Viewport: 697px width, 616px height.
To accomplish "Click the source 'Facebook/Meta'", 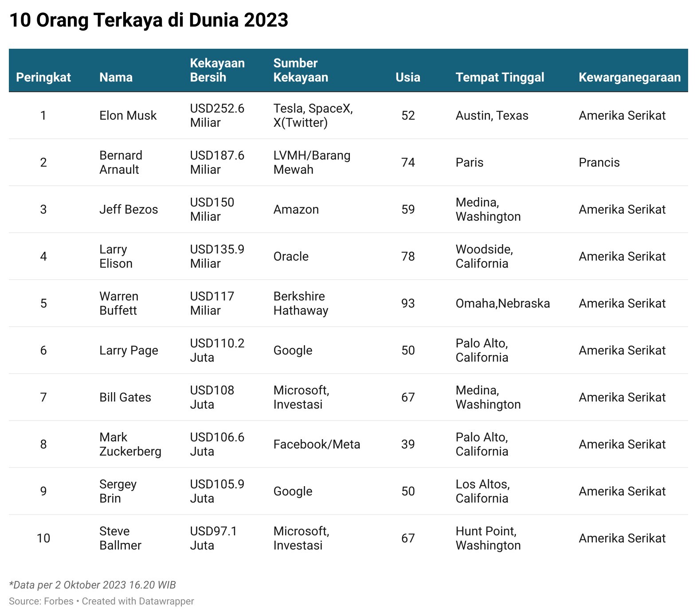I will pyautogui.click(x=317, y=444).
